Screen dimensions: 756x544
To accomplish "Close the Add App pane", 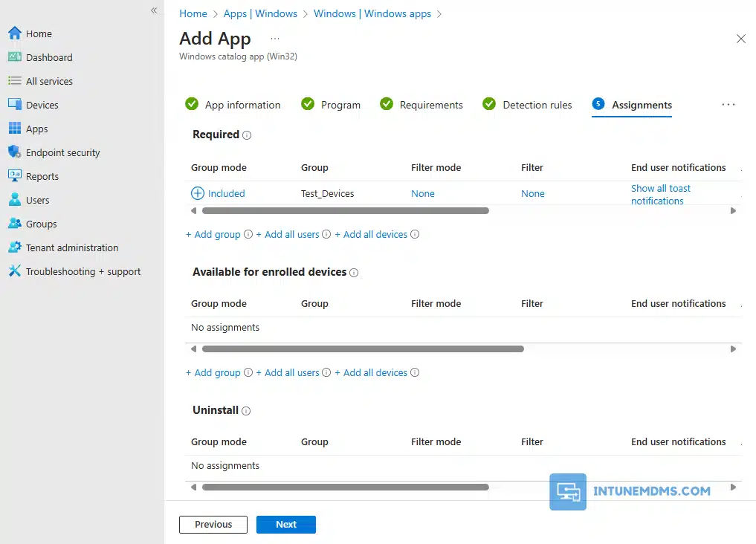I will pyautogui.click(x=741, y=39).
